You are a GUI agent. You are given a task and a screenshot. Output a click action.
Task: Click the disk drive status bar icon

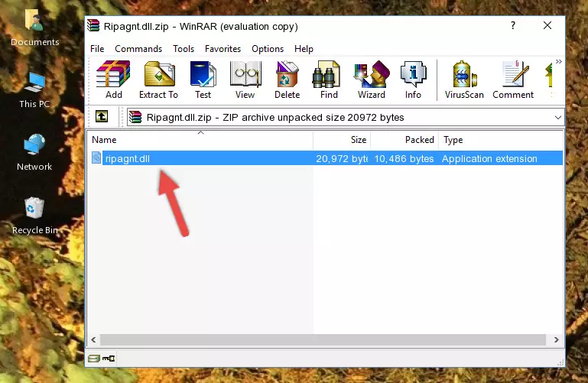[94, 359]
